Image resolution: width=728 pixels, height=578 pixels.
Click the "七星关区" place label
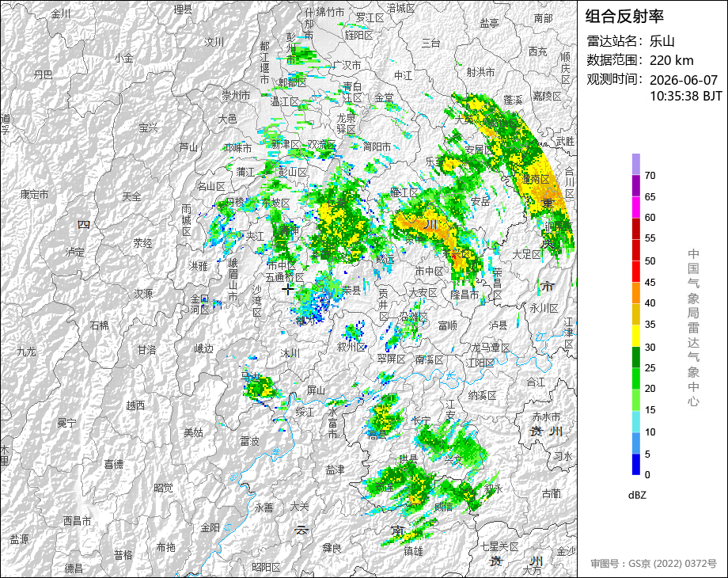point(499,546)
